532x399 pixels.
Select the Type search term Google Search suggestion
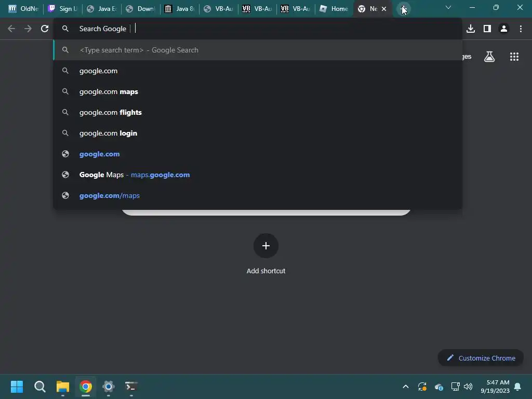(x=258, y=50)
